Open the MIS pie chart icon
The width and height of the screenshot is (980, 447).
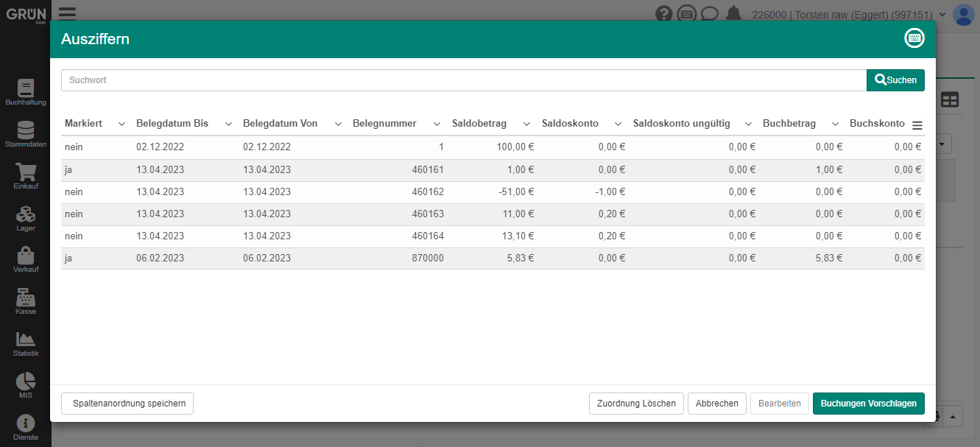[x=25, y=384]
